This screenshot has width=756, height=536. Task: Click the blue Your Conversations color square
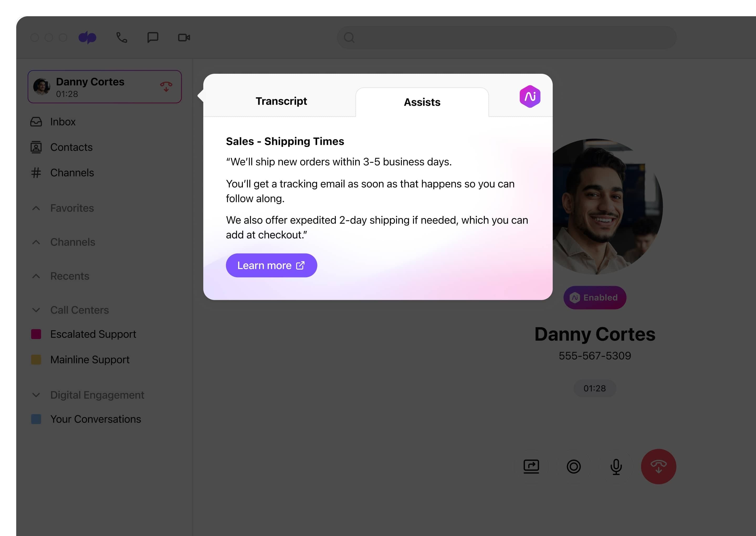[x=36, y=419]
